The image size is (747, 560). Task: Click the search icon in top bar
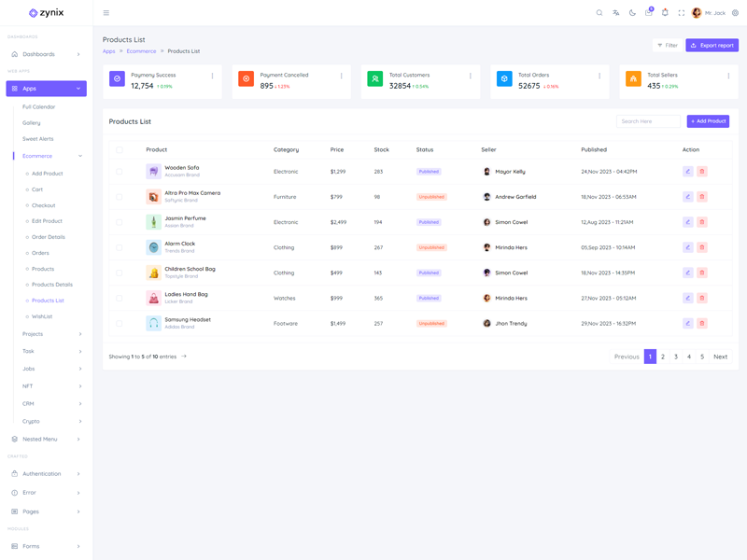[x=599, y=13]
